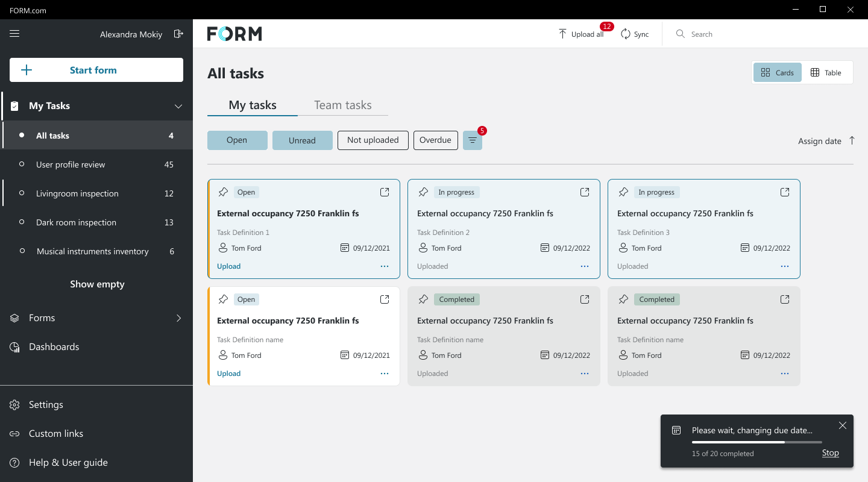868x482 pixels.
Task: Enable the Overdue filter chip
Action: click(x=435, y=140)
